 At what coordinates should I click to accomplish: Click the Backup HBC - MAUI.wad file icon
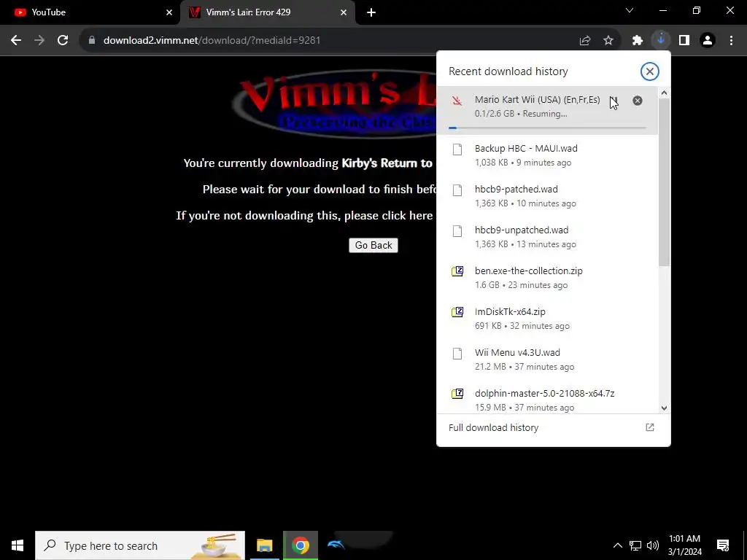(x=457, y=149)
